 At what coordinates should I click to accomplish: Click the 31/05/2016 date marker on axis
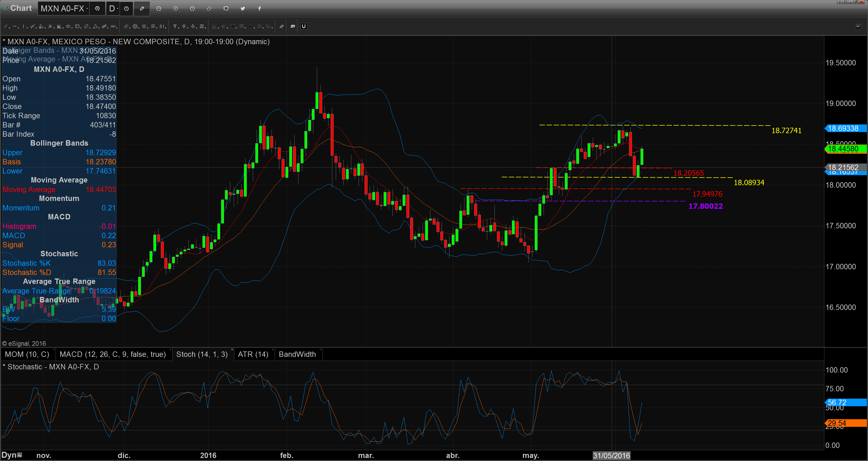pyautogui.click(x=611, y=456)
